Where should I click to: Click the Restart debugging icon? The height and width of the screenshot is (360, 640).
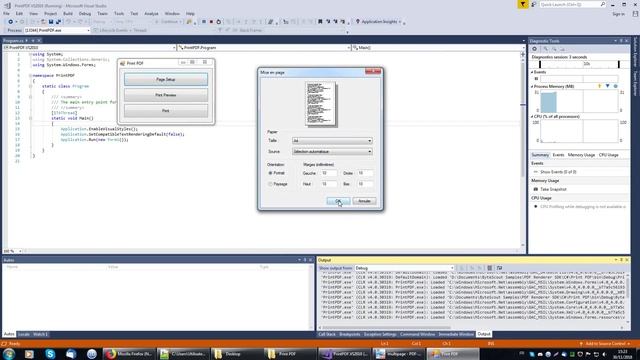[x=218, y=22]
